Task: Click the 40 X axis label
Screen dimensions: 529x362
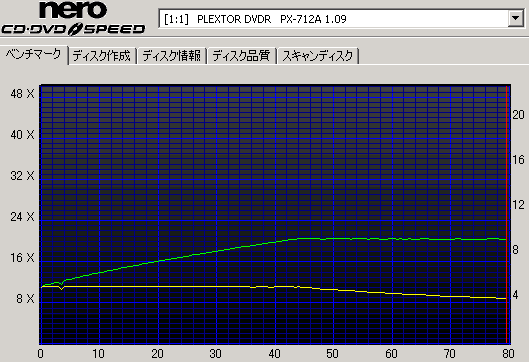Action: [x=22, y=135]
